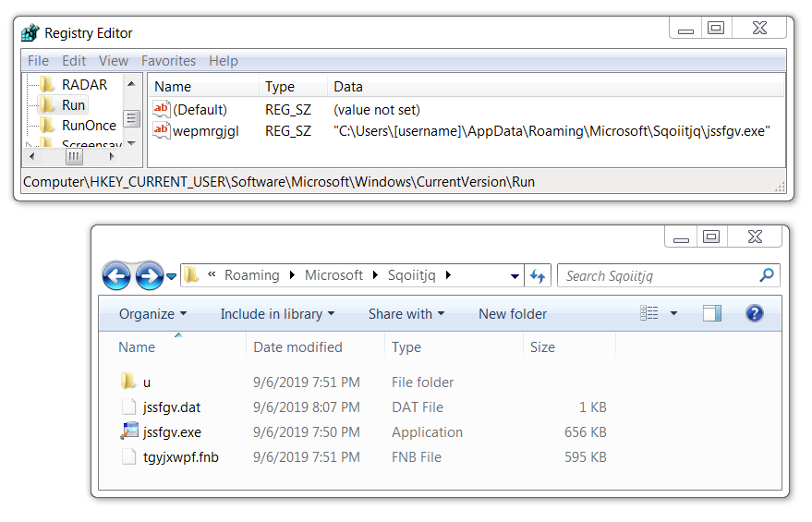
Task: Open the Include in library dropdown
Action: click(277, 314)
